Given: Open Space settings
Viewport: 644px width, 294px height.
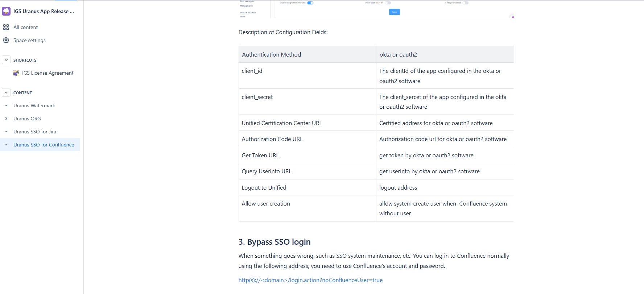Looking at the screenshot, I should point(29,40).
